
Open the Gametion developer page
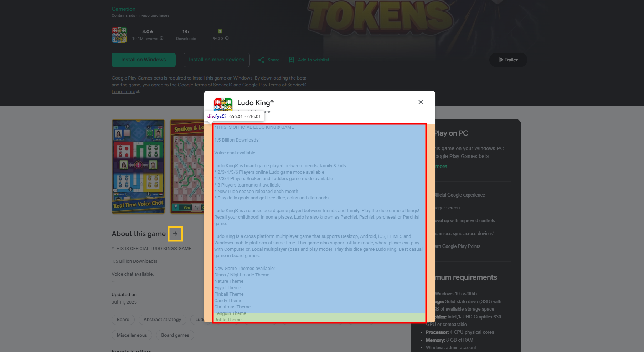point(123,9)
